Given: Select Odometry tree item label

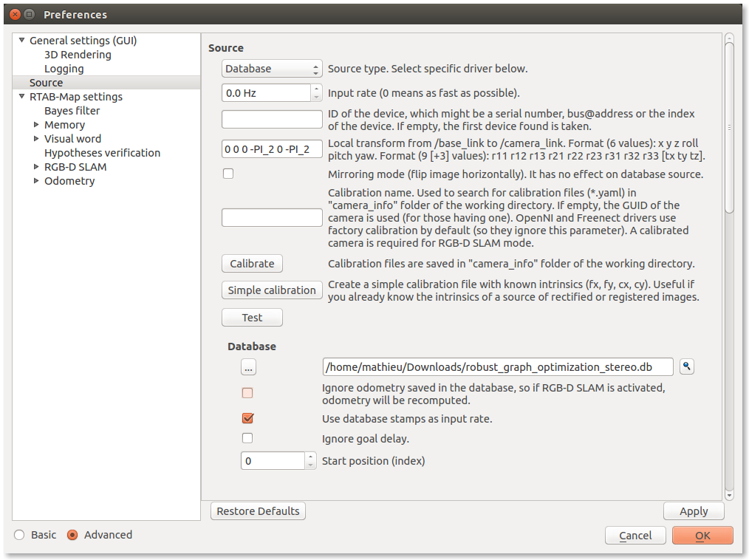Looking at the screenshot, I should click(x=69, y=181).
